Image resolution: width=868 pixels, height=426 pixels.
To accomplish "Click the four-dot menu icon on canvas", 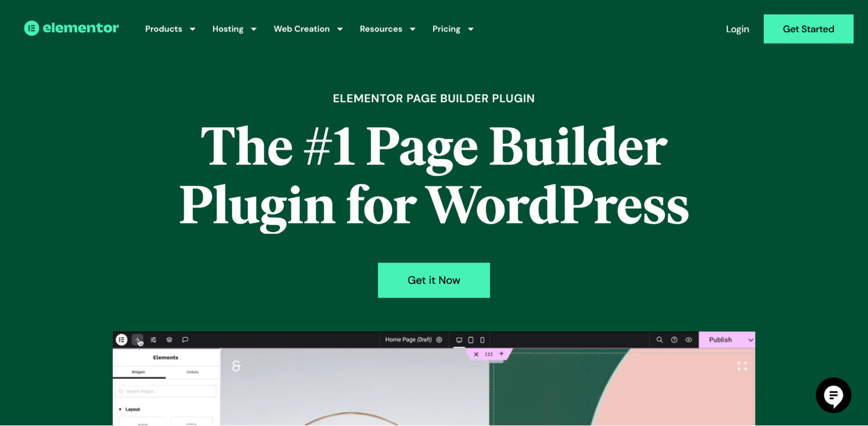I will [x=742, y=366].
